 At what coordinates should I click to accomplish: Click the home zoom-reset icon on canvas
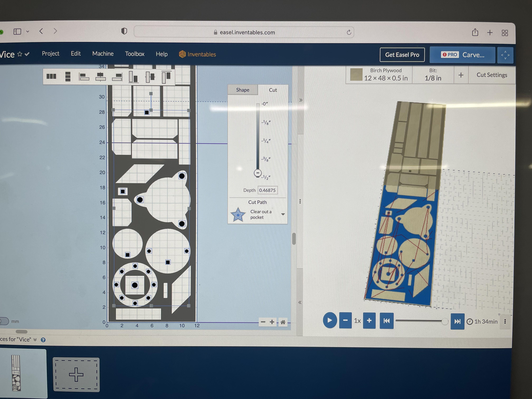coord(283,322)
